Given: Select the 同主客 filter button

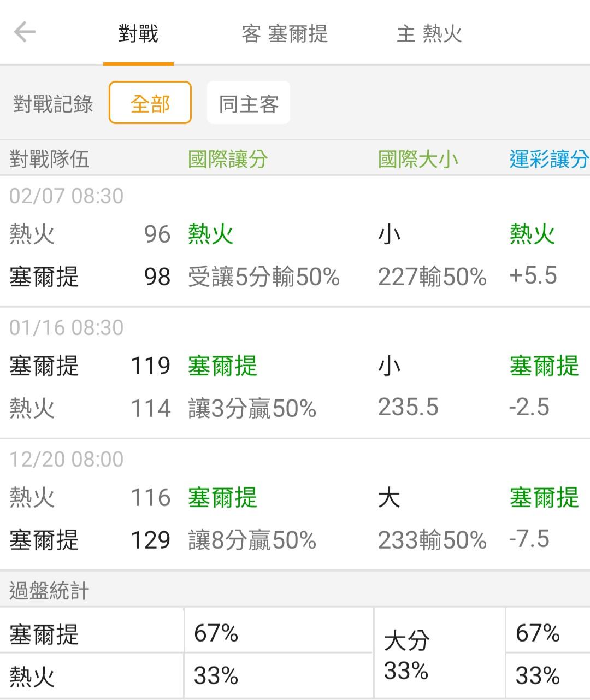Looking at the screenshot, I should point(249,103).
